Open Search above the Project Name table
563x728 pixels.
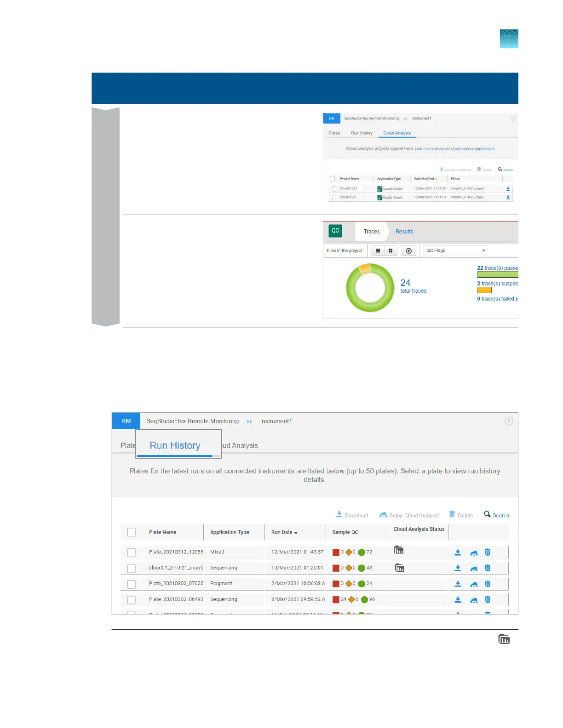tap(505, 169)
